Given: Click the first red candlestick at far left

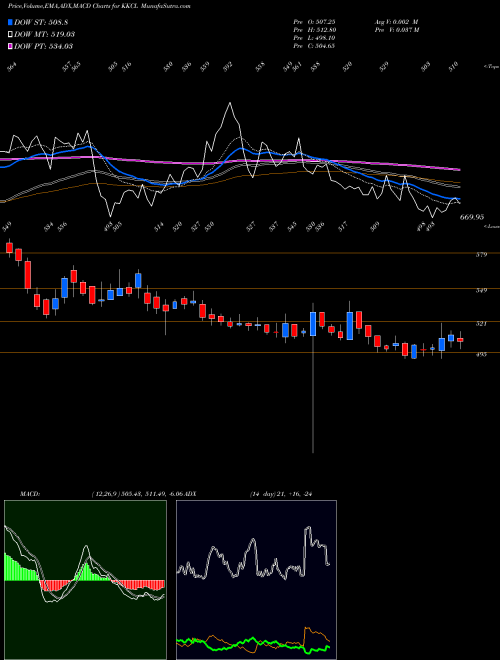Looking at the screenshot, I should (x=9, y=248).
